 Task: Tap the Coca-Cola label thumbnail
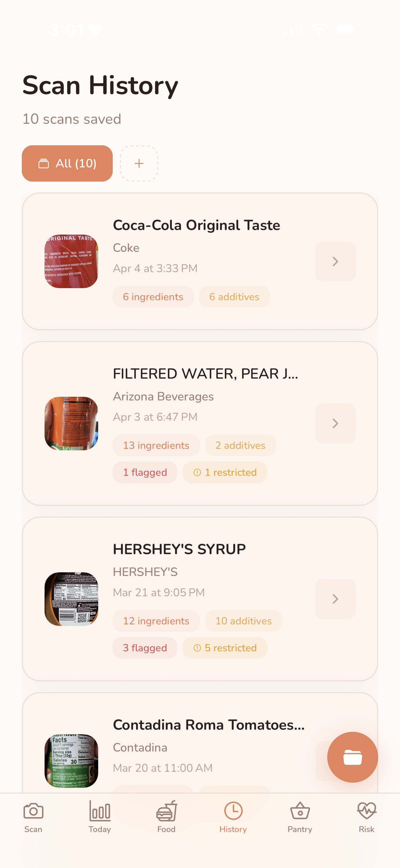click(x=71, y=261)
